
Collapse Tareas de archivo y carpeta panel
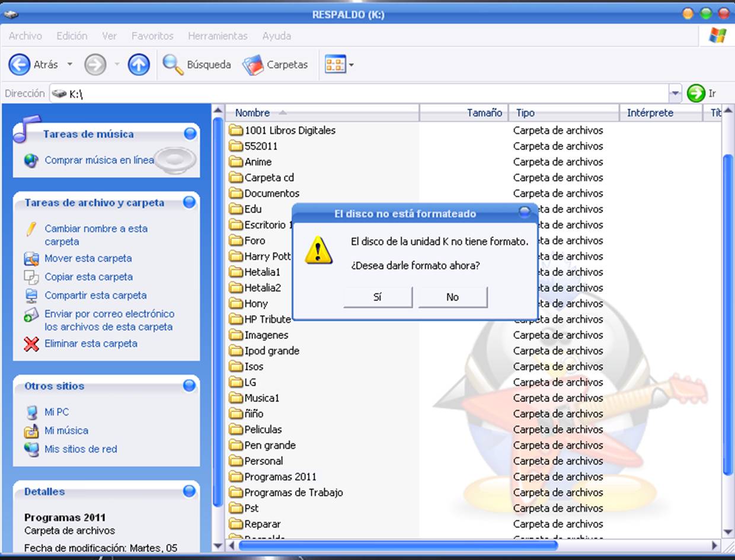click(x=189, y=203)
